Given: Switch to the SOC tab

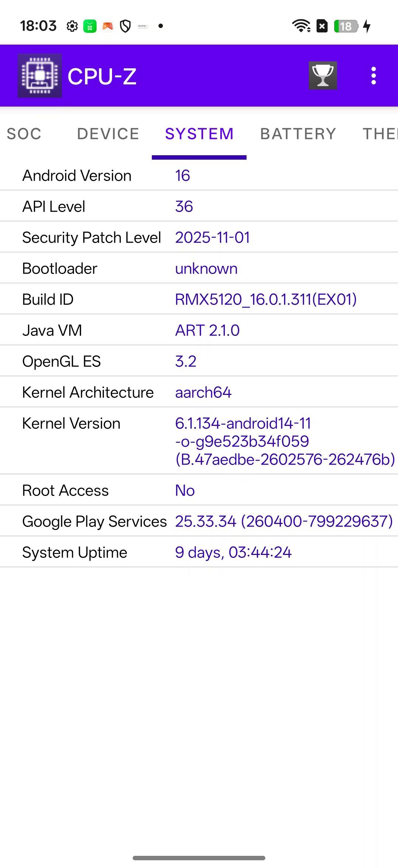Looking at the screenshot, I should click(24, 134).
